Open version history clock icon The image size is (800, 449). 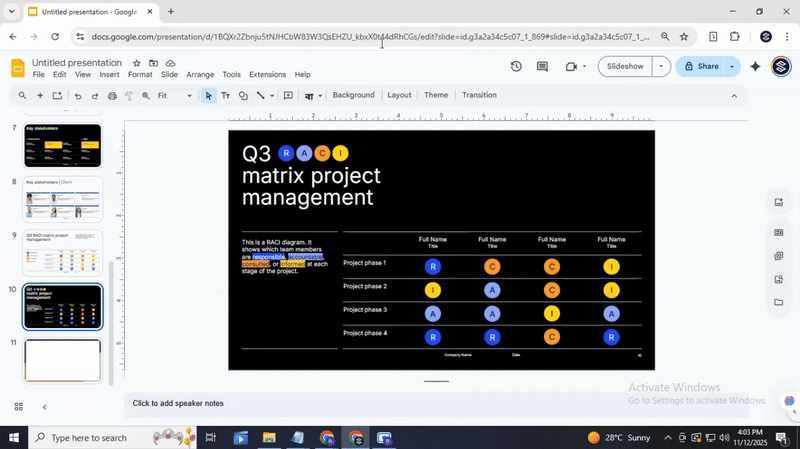[x=516, y=67]
